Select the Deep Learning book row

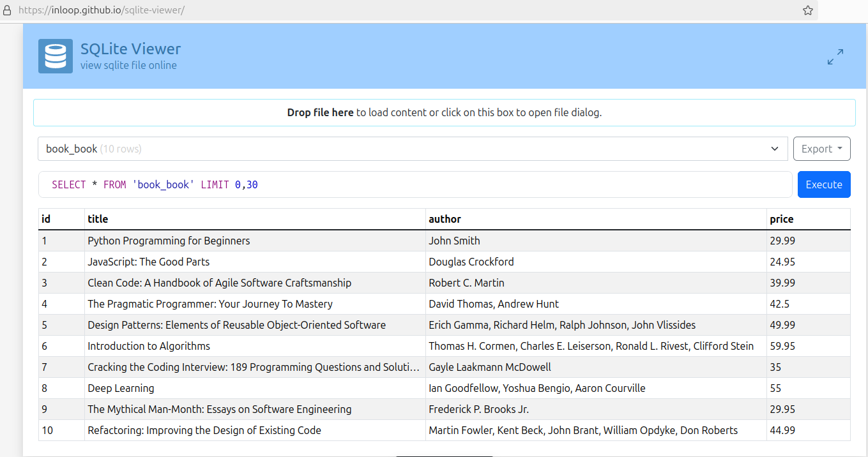pyautogui.click(x=121, y=388)
